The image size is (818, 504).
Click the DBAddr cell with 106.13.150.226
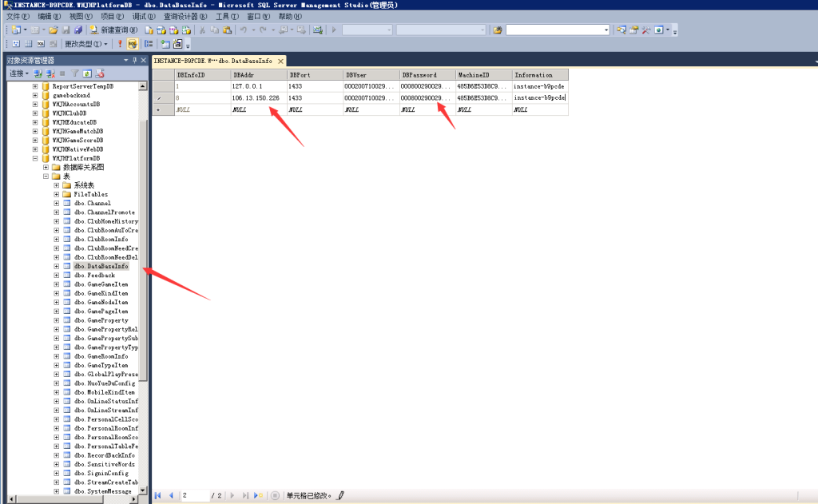pyautogui.click(x=257, y=97)
